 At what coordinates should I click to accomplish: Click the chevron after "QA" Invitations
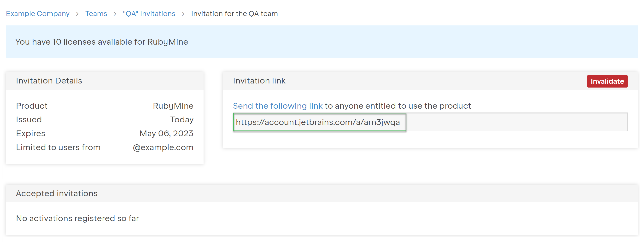click(x=183, y=14)
